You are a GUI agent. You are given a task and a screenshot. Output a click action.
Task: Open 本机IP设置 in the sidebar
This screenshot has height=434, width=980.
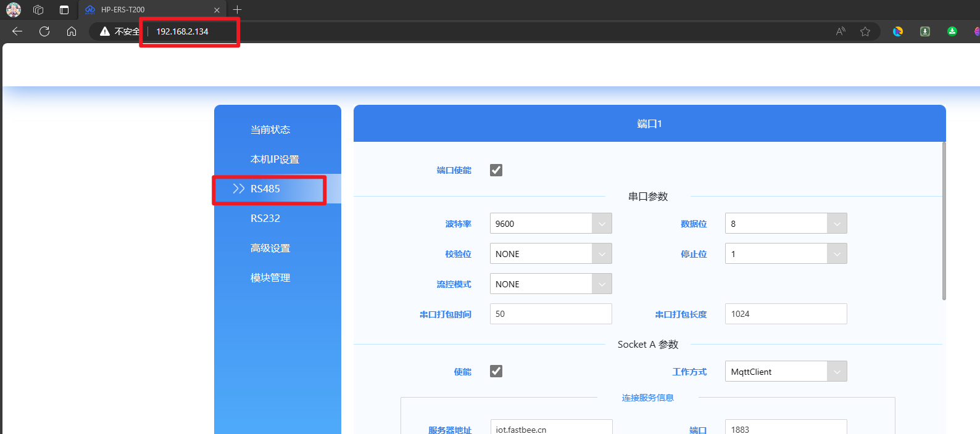click(x=275, y=159)
